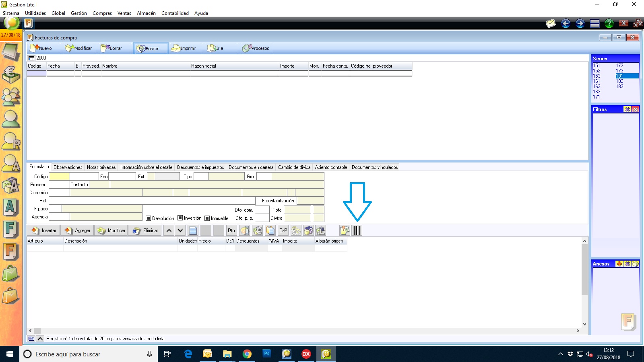The height and width of the screenshot is (362, 644).
Task: Click the Agregar line button
Action: (x=77, y=230)
